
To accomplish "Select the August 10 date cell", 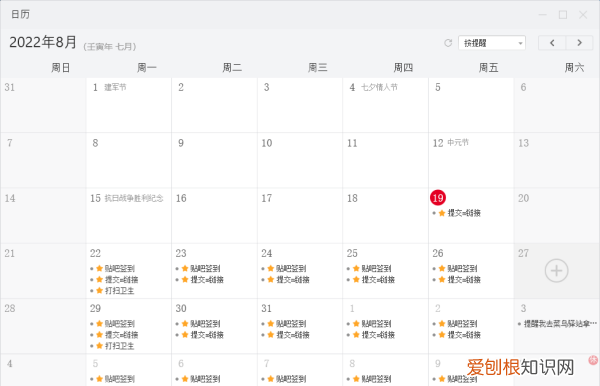I will (300, 160).
